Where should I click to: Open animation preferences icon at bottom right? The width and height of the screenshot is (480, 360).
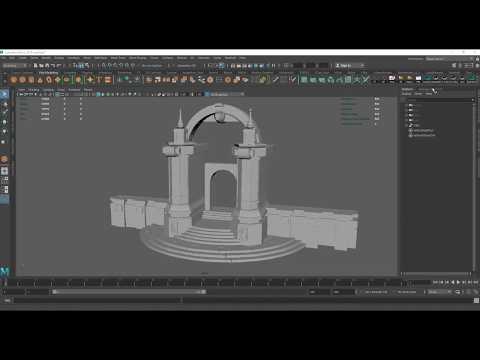[476, 292]
